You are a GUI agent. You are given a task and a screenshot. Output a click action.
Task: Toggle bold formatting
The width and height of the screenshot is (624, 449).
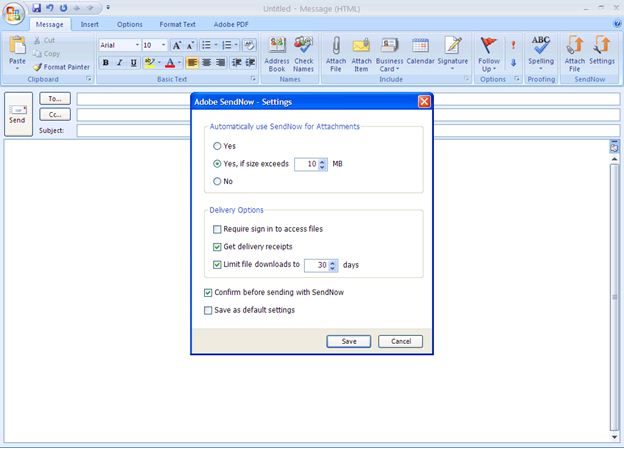click(105, 62)
